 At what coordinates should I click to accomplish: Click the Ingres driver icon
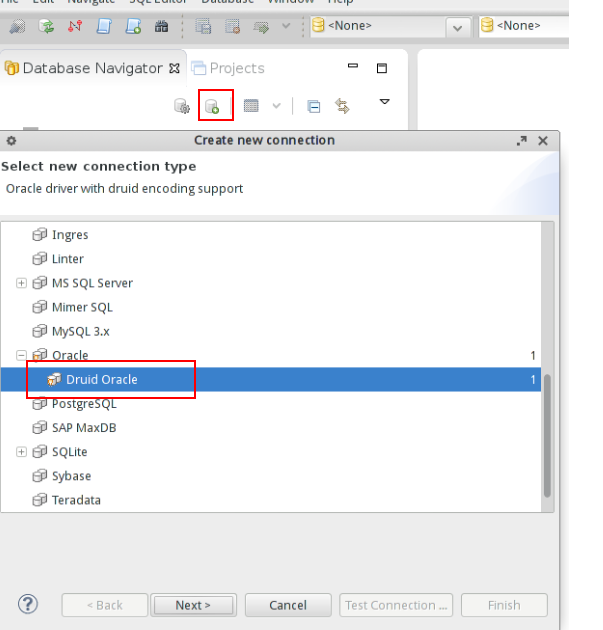(39, 234)
